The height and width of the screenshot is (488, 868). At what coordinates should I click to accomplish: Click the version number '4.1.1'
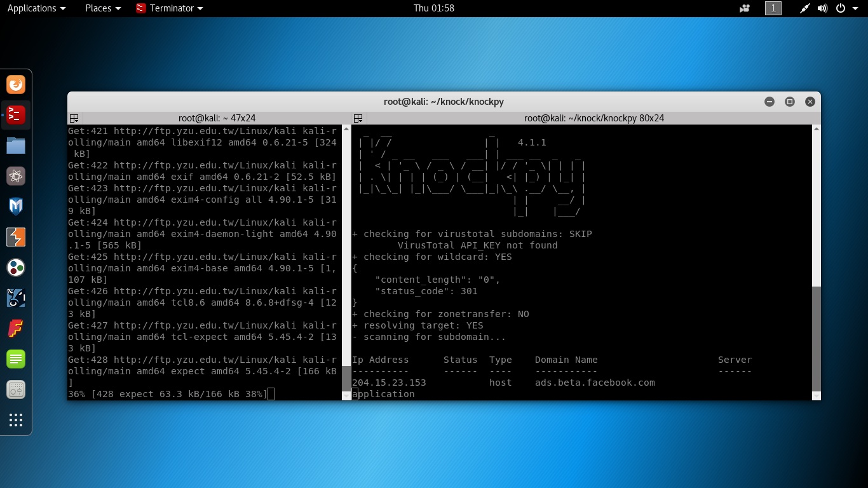pos(532,142)
